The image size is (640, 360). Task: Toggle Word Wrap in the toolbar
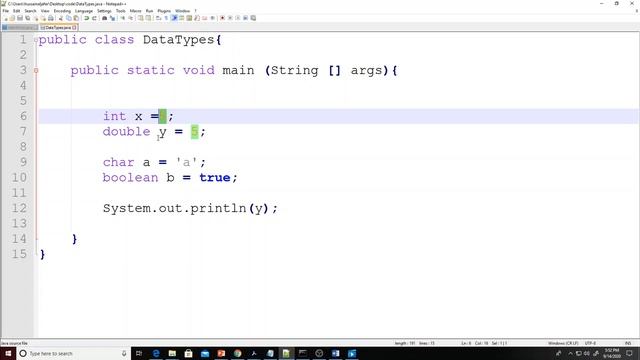(x=158, y=18)
